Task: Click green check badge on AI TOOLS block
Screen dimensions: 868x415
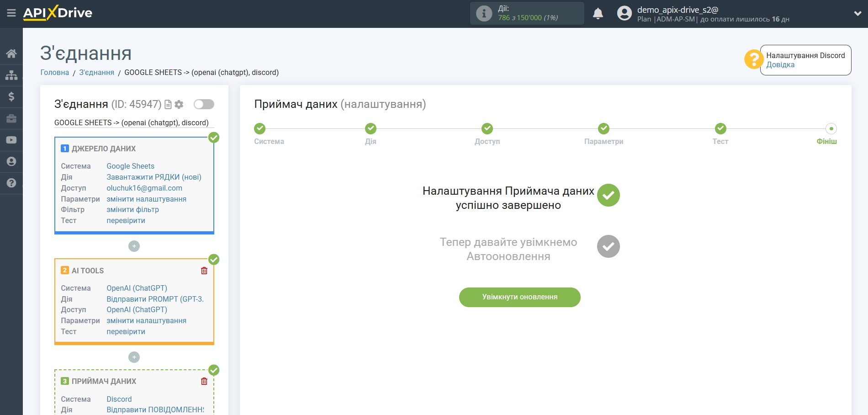Action: 214,260
